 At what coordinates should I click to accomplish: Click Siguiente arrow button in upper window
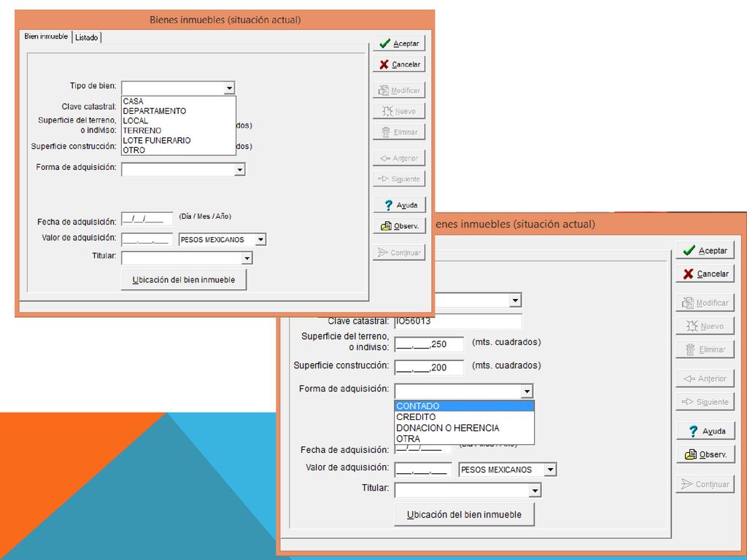tap(399, 179)
